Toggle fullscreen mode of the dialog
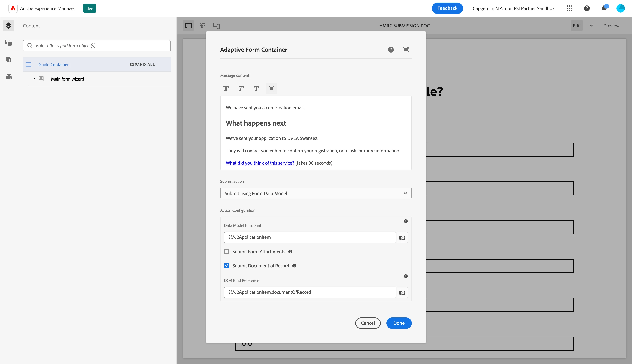Viewport: 632px width, 364px height. tap(406, 50)
